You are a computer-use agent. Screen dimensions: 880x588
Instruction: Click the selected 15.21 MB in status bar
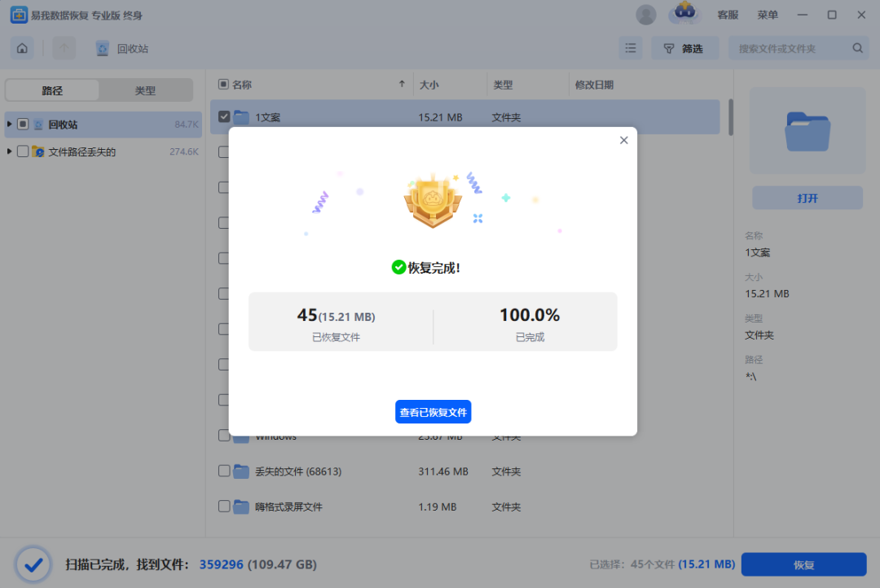click(706, 564)
